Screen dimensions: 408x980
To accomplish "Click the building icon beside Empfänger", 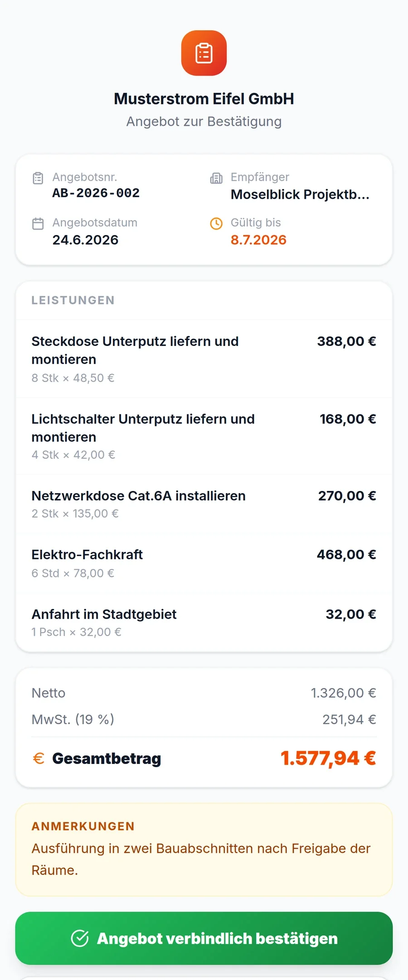I will pos(216,178).
